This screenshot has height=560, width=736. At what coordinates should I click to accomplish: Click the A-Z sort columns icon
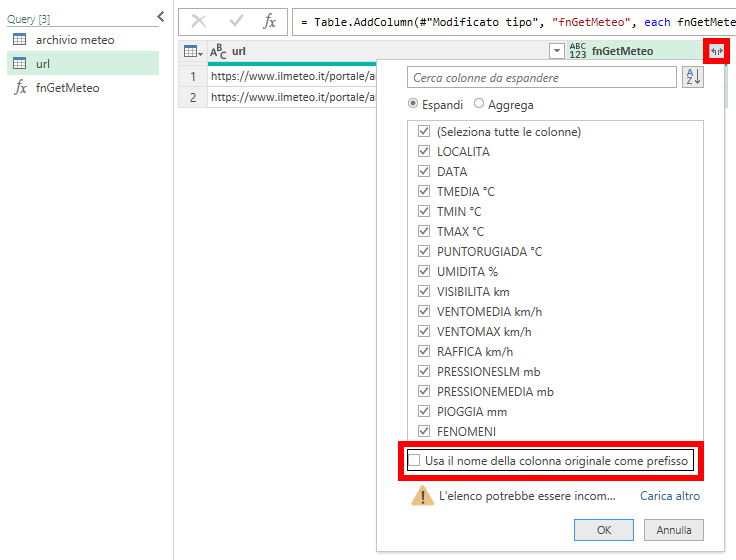coord(693,77)
